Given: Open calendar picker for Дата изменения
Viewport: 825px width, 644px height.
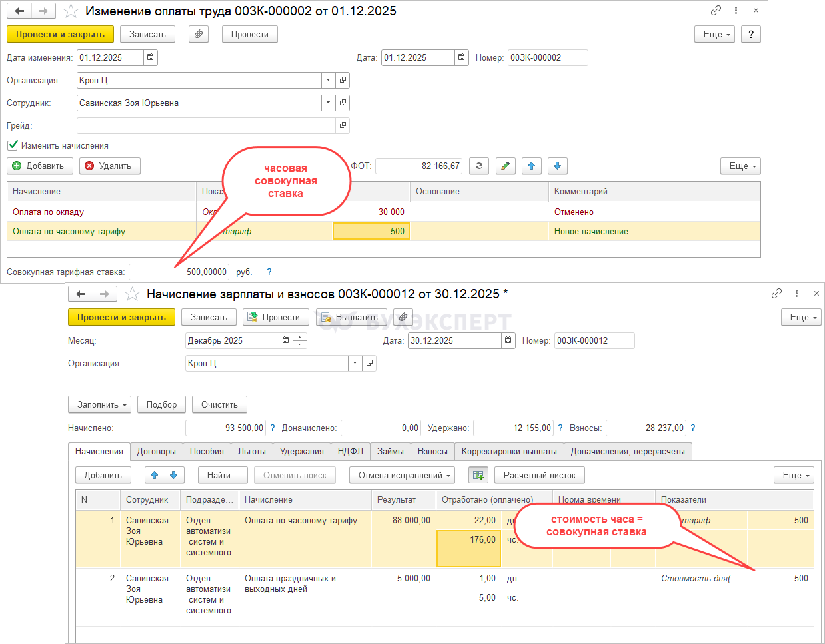Looking at the screenshot, I should [x=151, y=57].
